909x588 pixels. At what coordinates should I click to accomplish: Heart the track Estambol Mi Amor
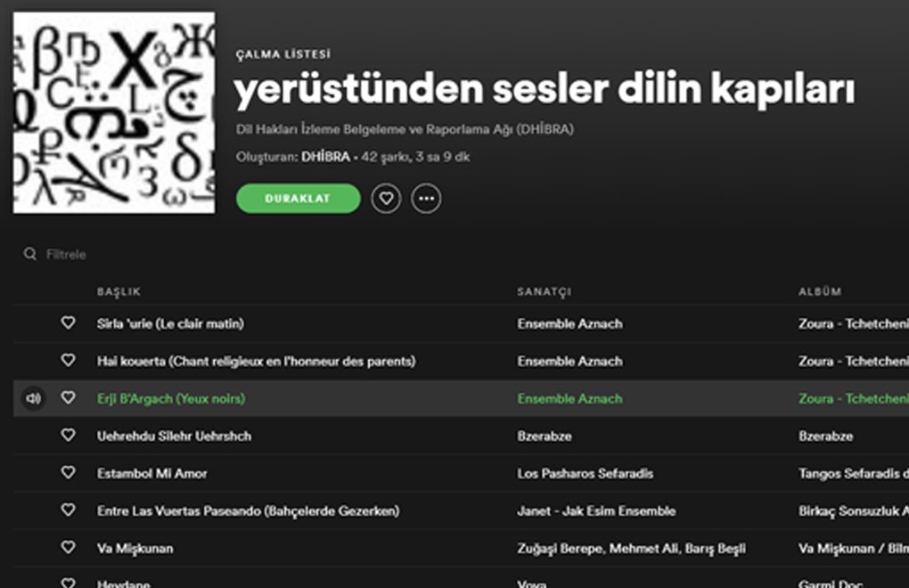coord(68,473)
